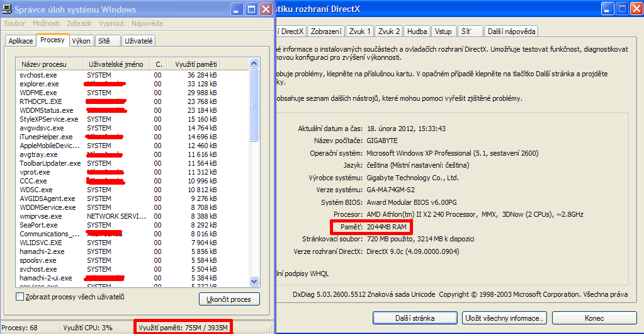The image size is (644, 334).
Task: Select the avgwdsvc.exe process
Action: point(132,128)
